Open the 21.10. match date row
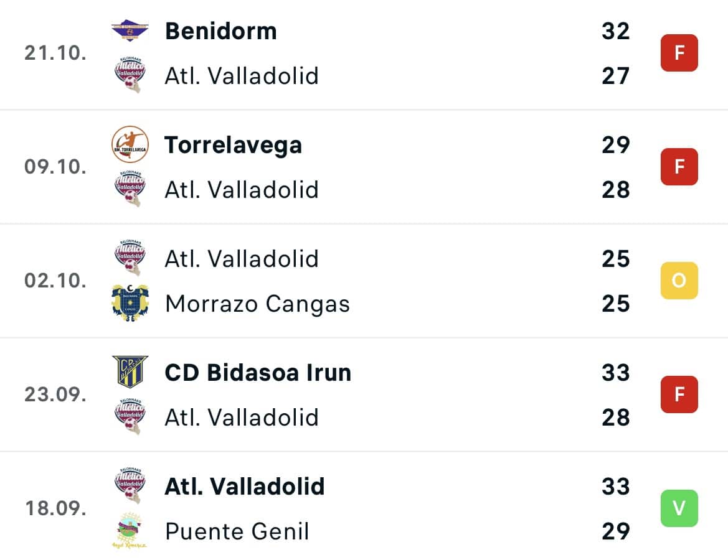 click(x=364, y=54)
